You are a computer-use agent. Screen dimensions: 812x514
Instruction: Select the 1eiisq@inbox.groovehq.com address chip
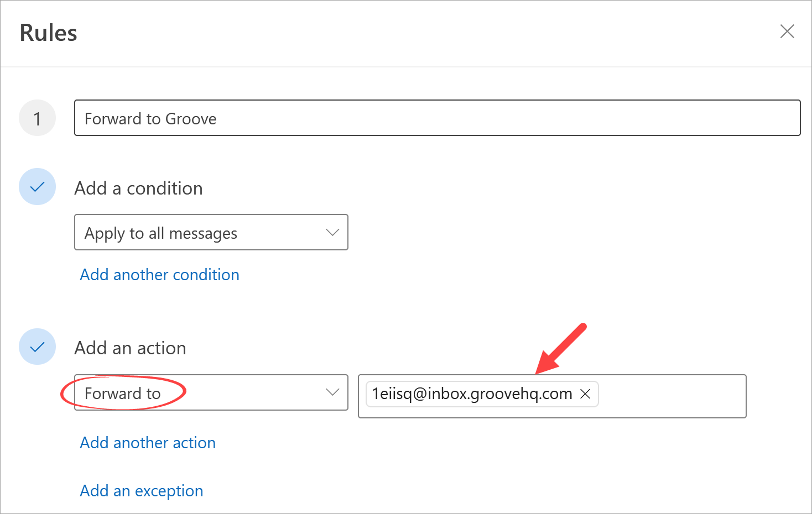[x=472, y=394]
